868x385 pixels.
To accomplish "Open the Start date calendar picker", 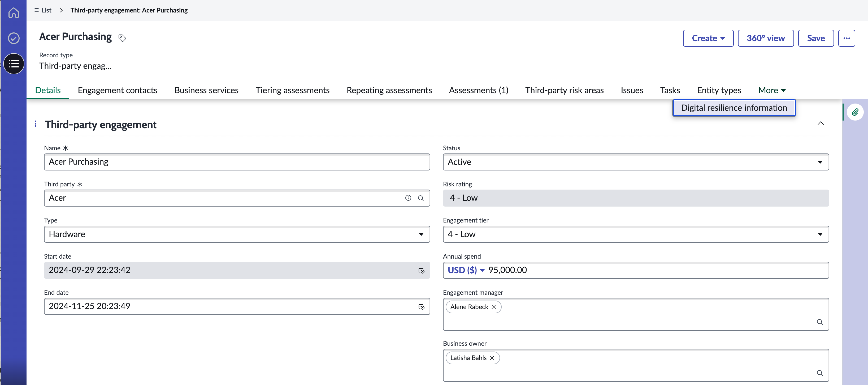I will [x=421, y=270].
